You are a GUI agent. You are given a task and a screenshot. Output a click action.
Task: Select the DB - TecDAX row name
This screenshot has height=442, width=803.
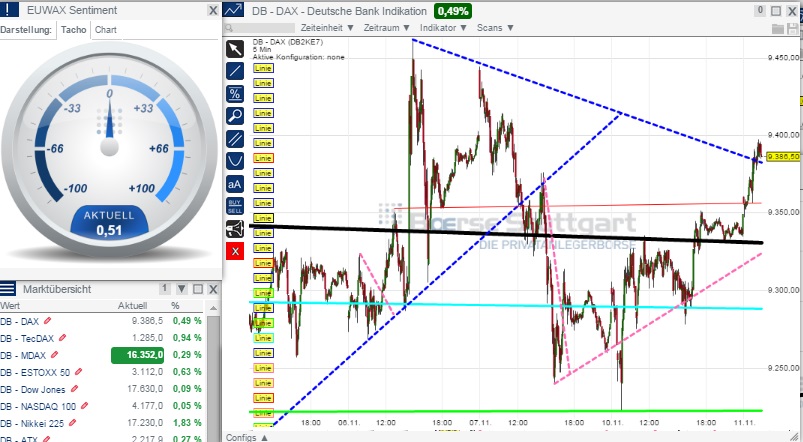[x=27, y=338]
